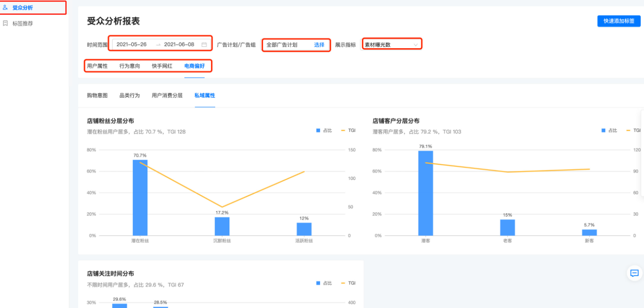Click the 占比 legend icon on 店铺客户分层分布 chart
644x308 pixels.
604,130
